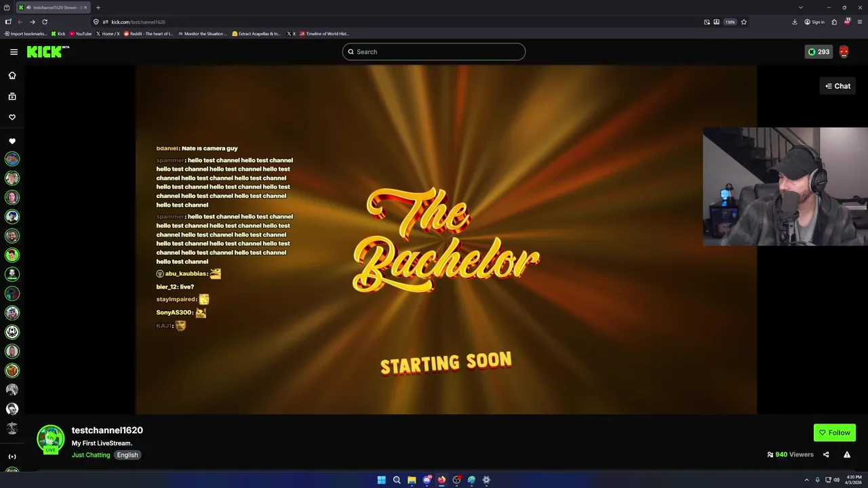868x488 pixels.
Task: Toggle picture-in-picture icon in address bar
Action: coord(707,22)
